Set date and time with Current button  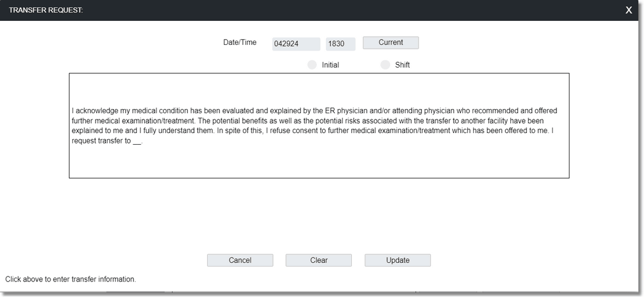[x=391, y=42]
